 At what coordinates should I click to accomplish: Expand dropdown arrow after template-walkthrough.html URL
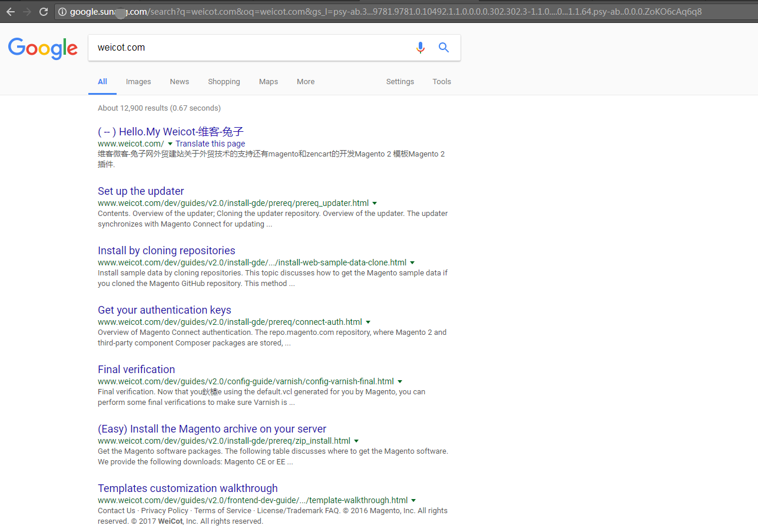413,500
